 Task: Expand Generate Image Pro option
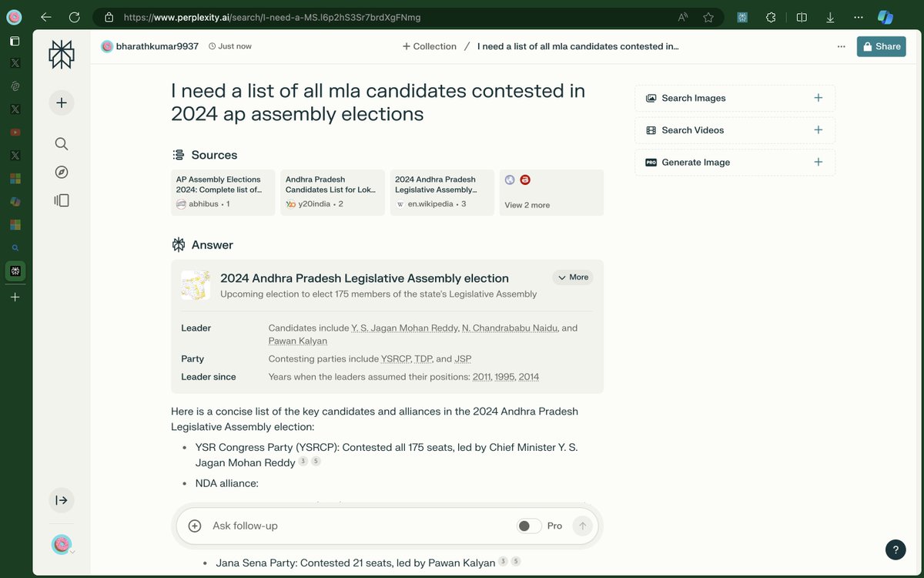[x=735, y=163]
